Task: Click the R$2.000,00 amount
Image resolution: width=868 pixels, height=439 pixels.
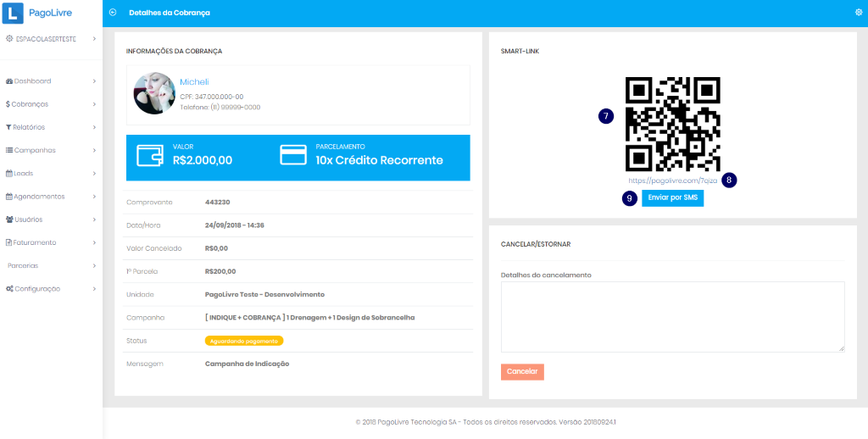Action: pyautogui.click(x=203, y=160)
